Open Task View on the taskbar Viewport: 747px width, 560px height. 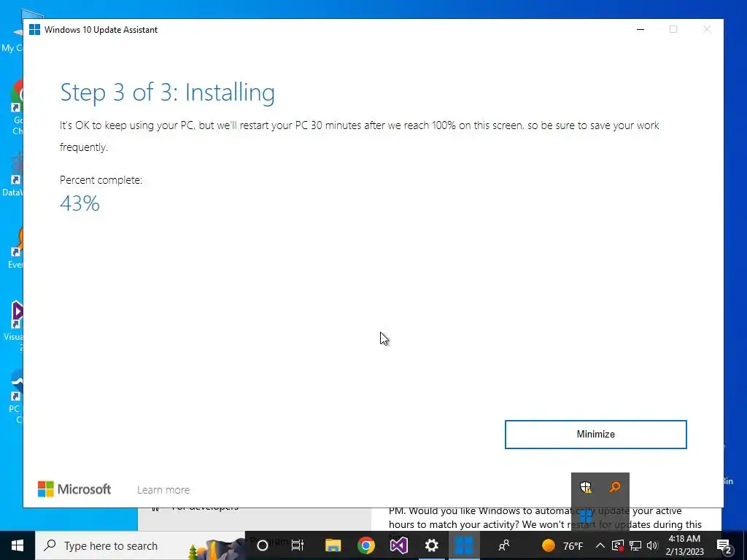click(x=298, y=545)
